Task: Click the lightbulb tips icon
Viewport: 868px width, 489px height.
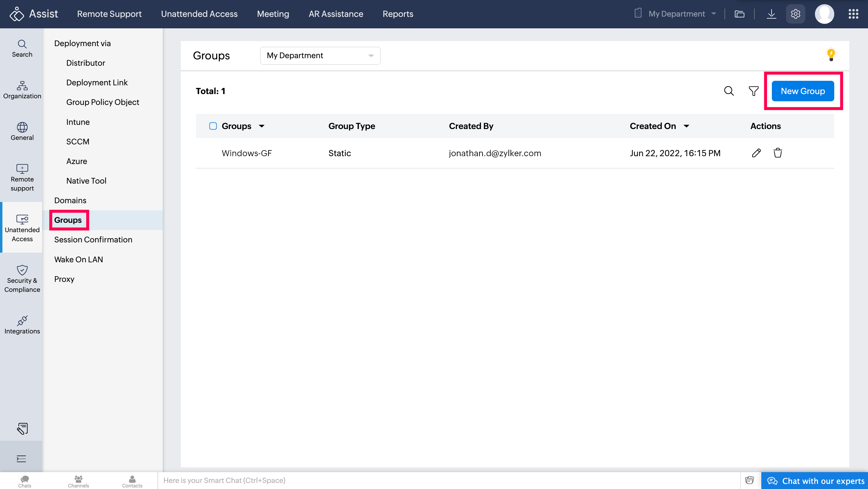Action: (x=831, y=54)
